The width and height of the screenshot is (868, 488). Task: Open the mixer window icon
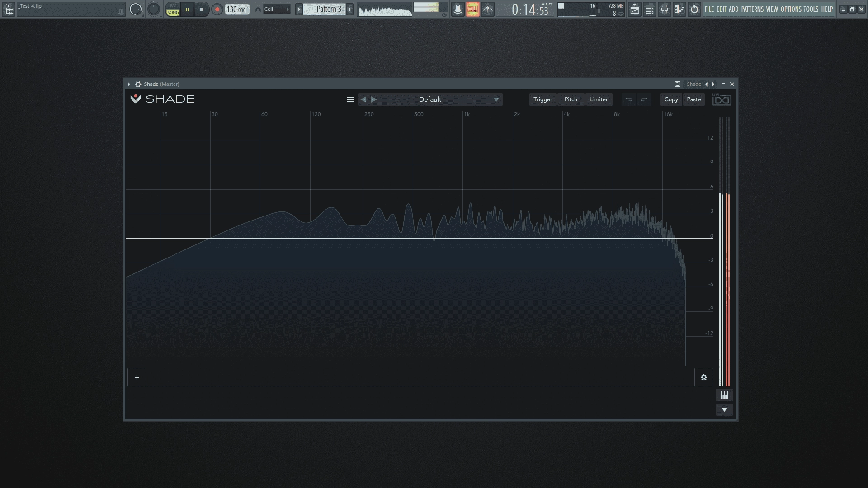[x=664, y=9]
